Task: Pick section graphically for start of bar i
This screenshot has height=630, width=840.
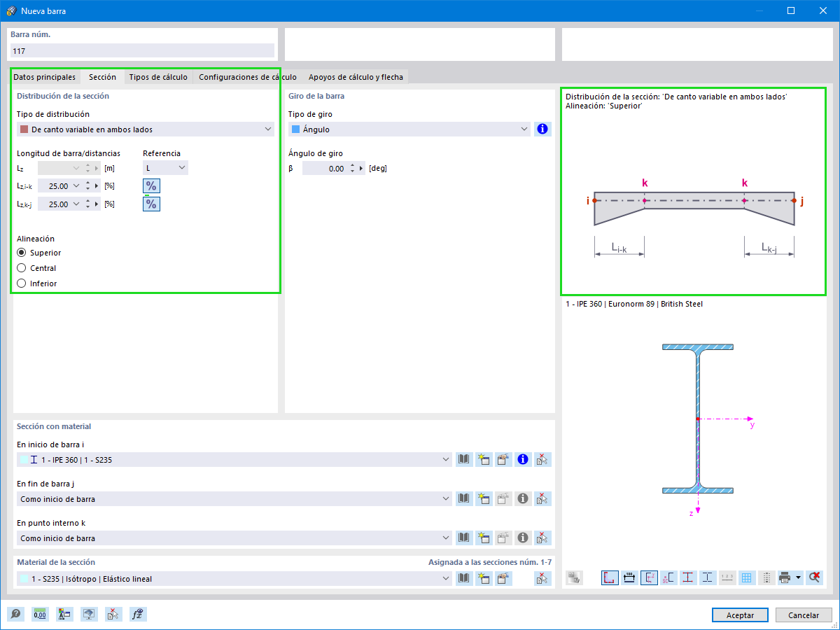Action: 542,459
